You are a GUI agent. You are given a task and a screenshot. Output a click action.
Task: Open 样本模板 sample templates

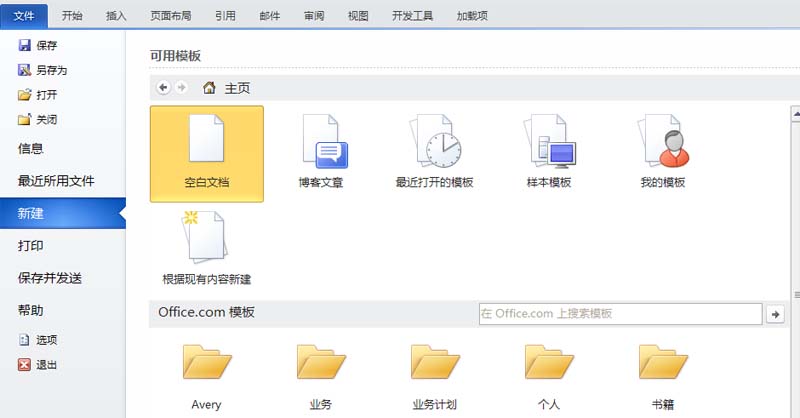click(549, 151)
